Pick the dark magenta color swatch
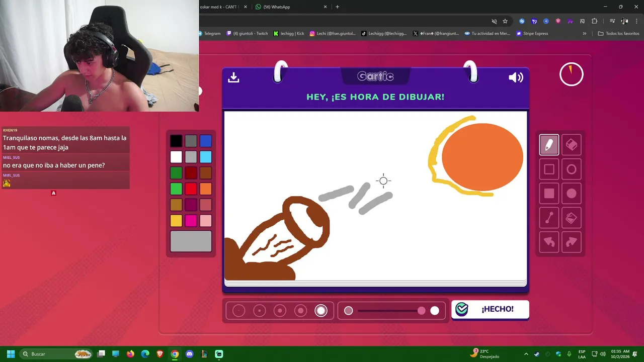This screenshot has width=644, height=362. pyautogui.click(x=191, y=205)
